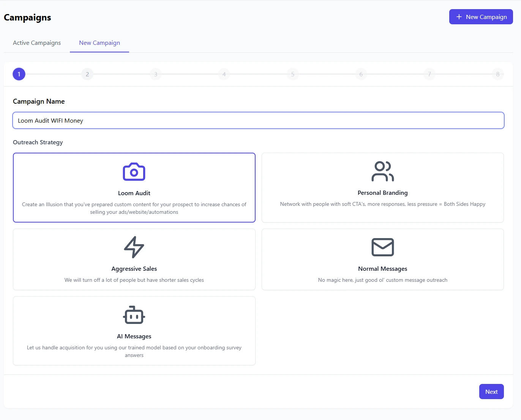Jump to step 6 in the progress stepper
The height and width of the screenshot is (420, 521).
point(361,74)
